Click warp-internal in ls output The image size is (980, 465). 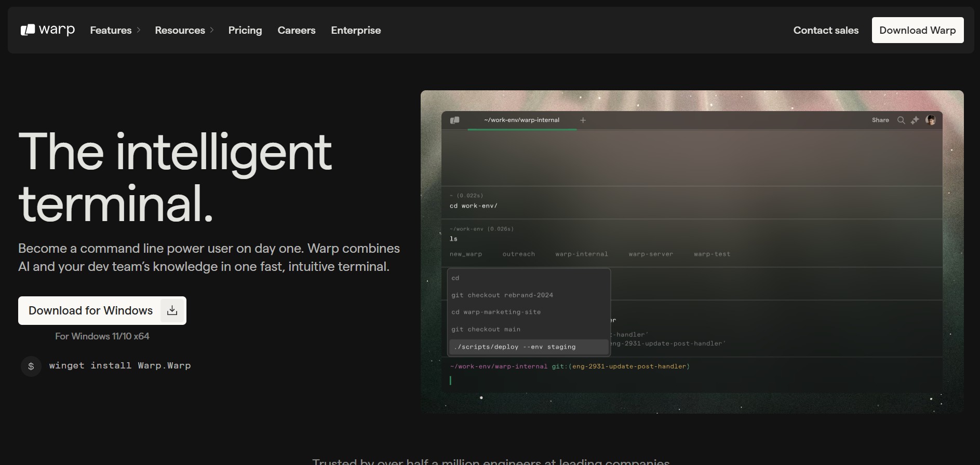point(582,254)
